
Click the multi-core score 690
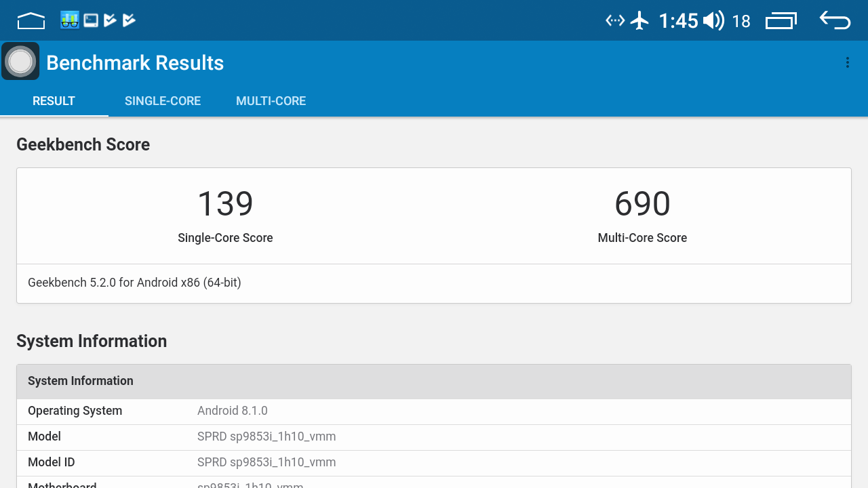coord(642,203)
